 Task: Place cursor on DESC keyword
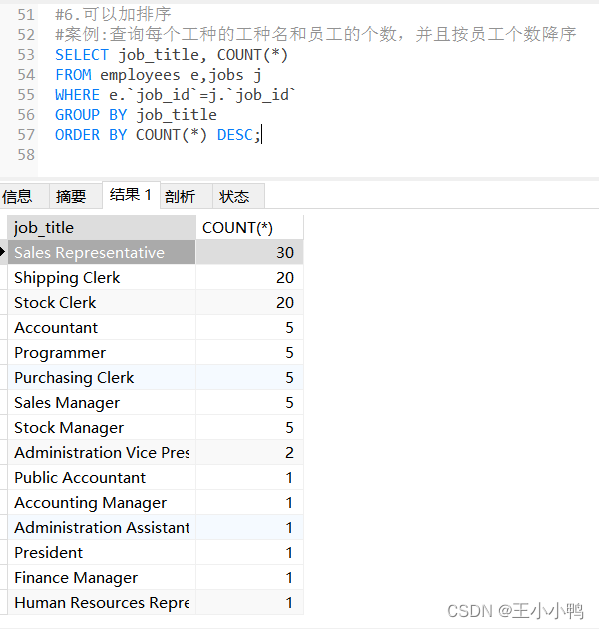(235, 135)
